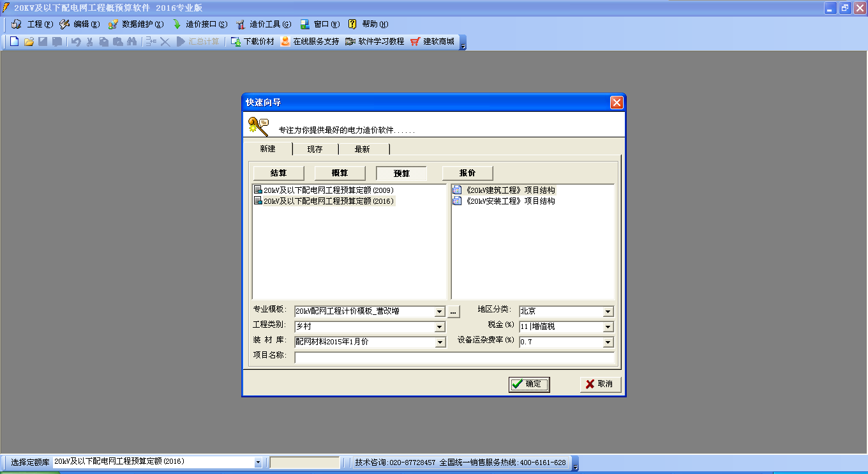The image size is (868, 474).
Task: Select 《20kV建筑工程》项目结构 entry
Action: point(504,190)
